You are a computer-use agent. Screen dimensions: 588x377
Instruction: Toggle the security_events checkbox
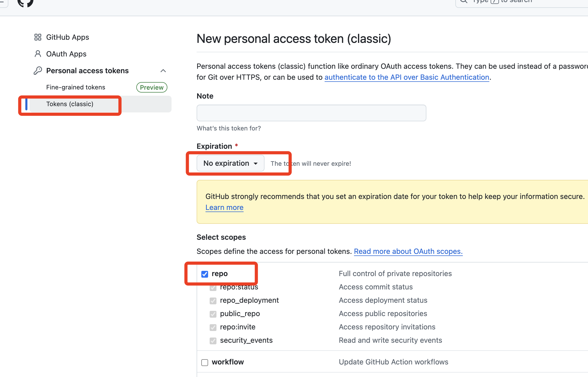click(x=213, y=341)
